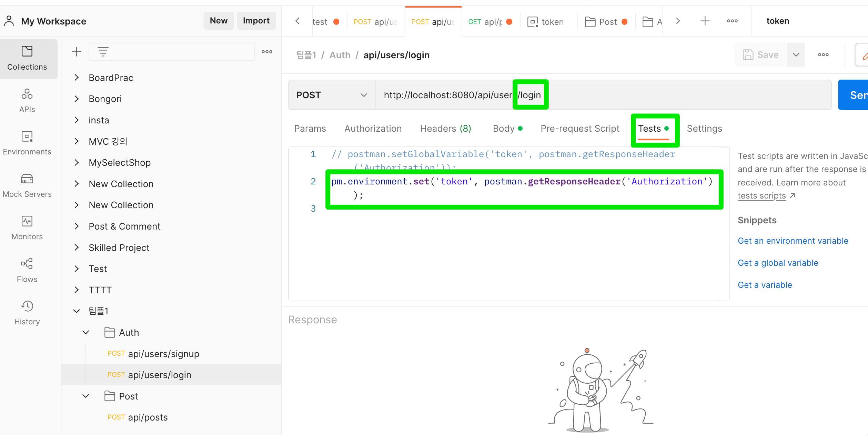This screenshot has width=868, height=435.
Task: Open the Mock Servers section
Action: [x=27, y=186]
